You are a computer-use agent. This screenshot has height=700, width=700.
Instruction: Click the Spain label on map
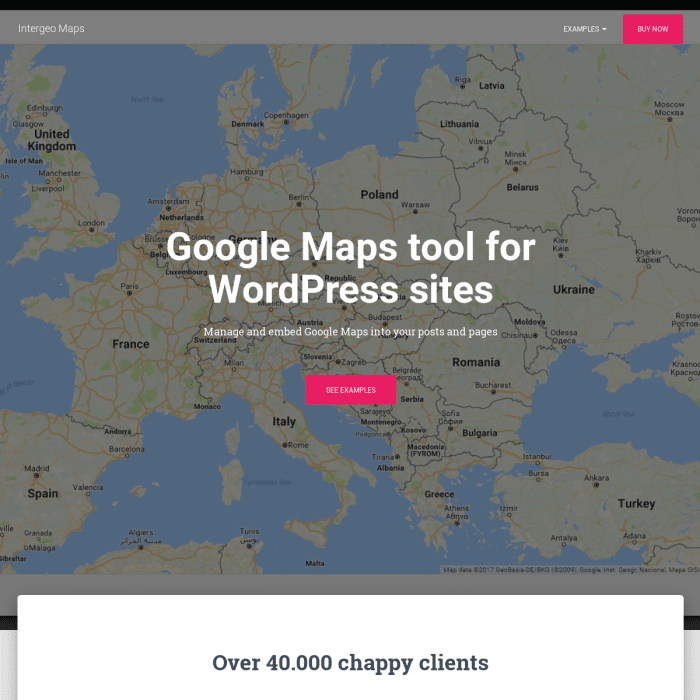pyautogui.click(x=43, y=493)
